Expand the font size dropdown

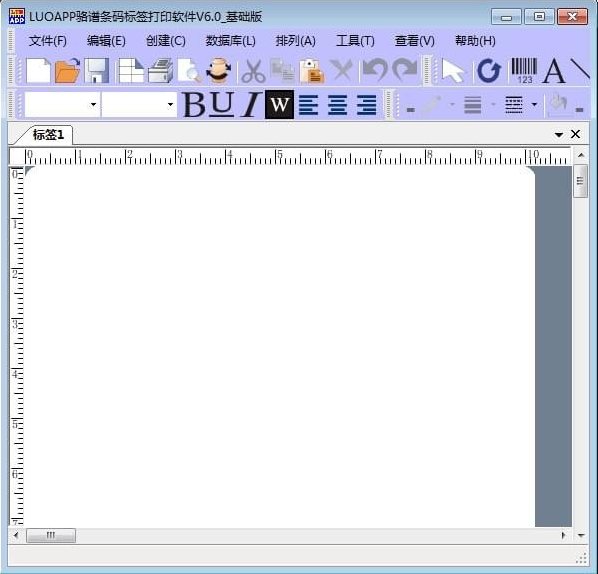point(170,105)
